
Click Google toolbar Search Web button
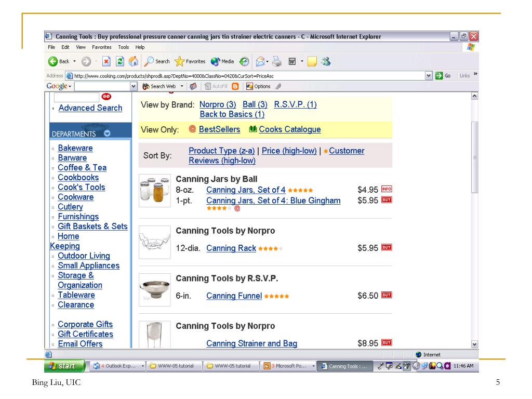(159, 87)
